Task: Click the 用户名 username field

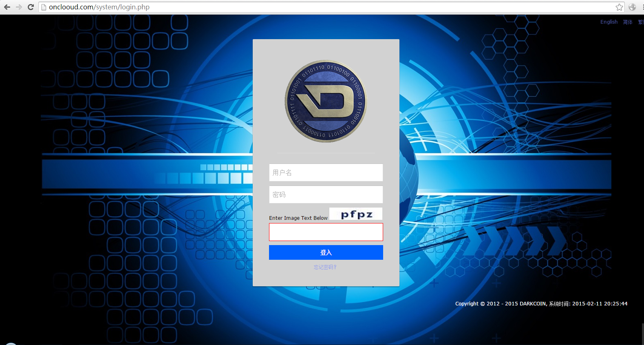Action: [x=326, y=172]
